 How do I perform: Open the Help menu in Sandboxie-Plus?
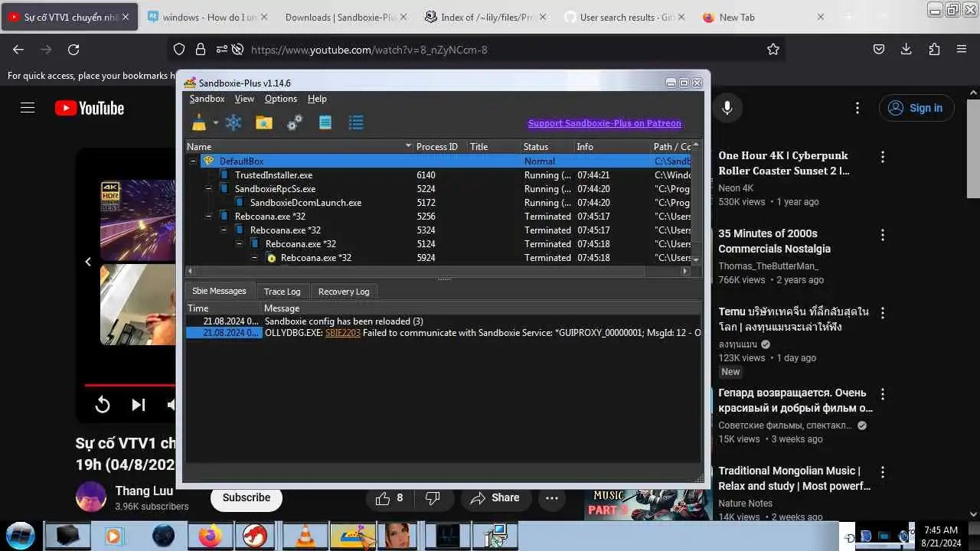(x=317, y=99)
